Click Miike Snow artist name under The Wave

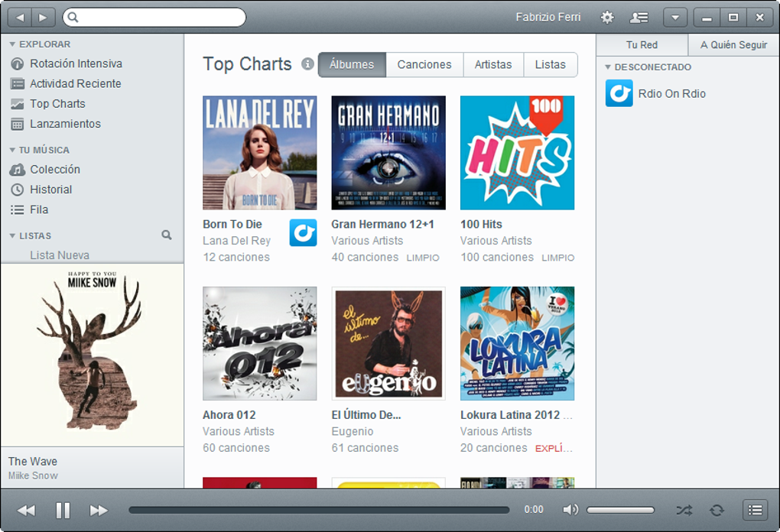click(33, 475)
